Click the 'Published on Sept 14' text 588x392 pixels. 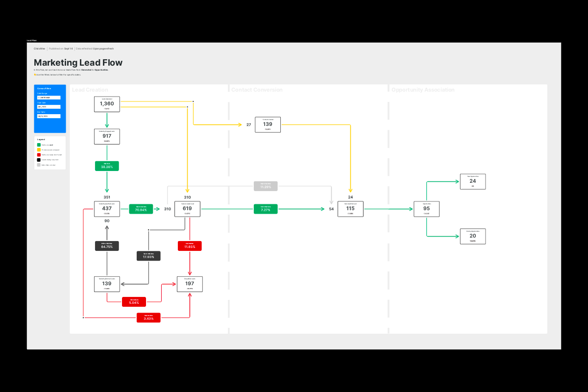point(61,49)
